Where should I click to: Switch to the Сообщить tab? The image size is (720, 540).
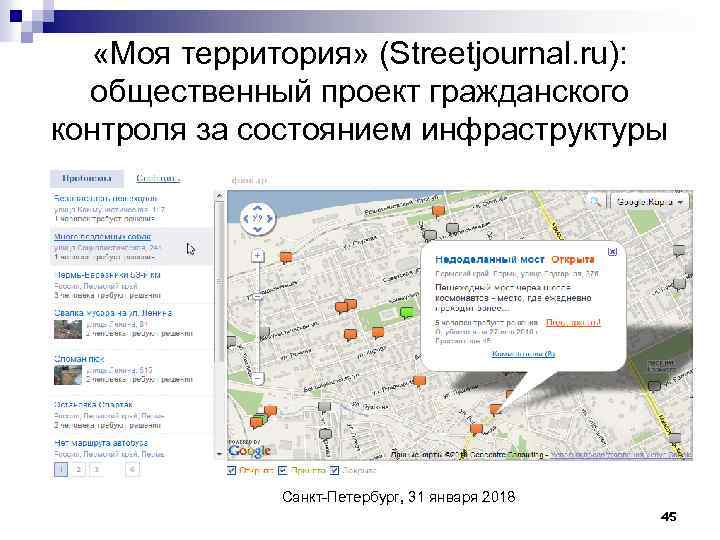(x=158, y=178)
